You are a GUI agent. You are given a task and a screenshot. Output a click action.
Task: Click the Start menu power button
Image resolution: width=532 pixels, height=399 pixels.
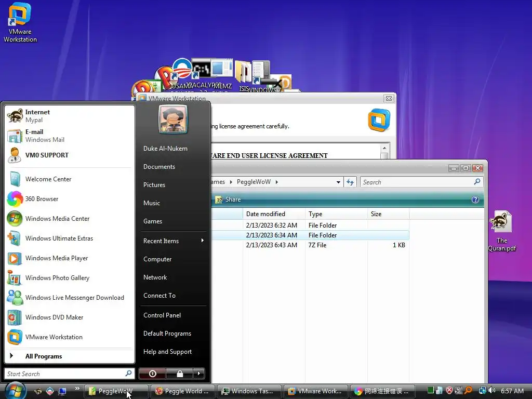152,374
